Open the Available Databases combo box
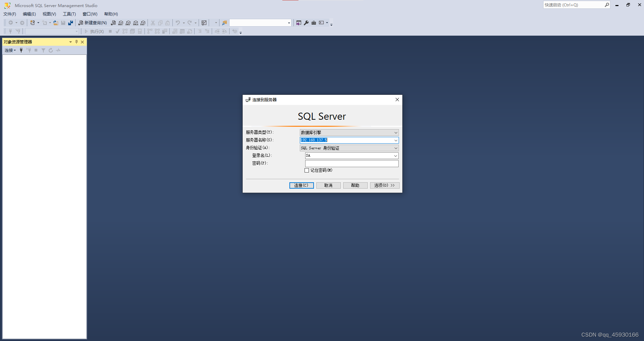The width and height of the screenshot is (644, 341). pos(52,31)
